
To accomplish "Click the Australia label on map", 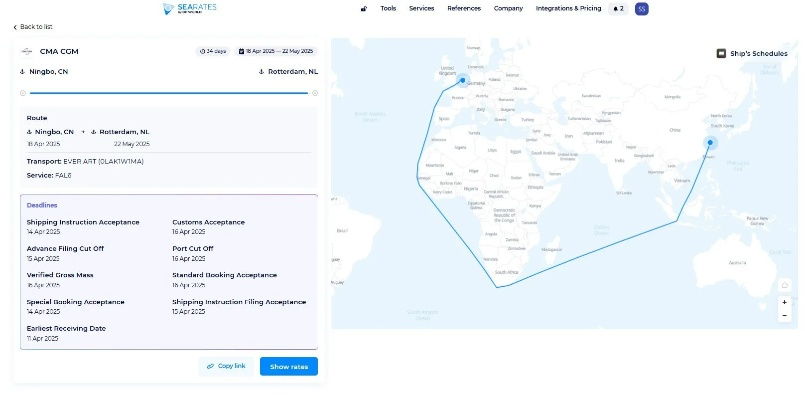I will (x=737, y=263).
